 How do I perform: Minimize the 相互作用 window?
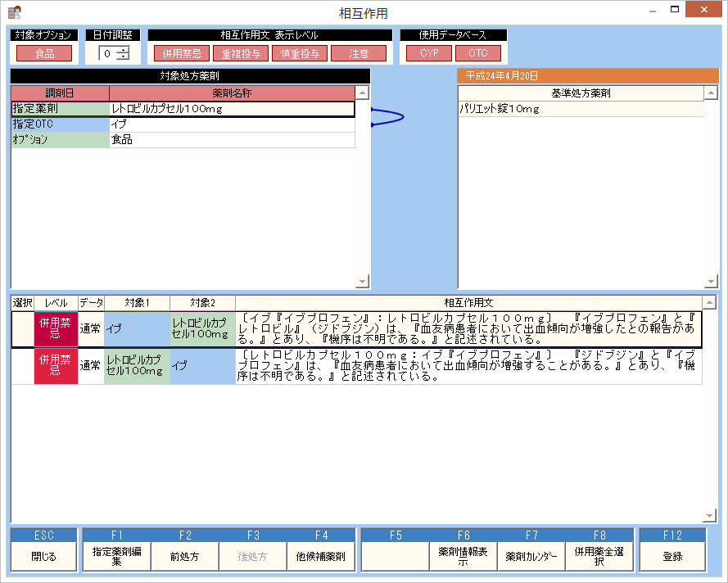[x=653, y=10]
